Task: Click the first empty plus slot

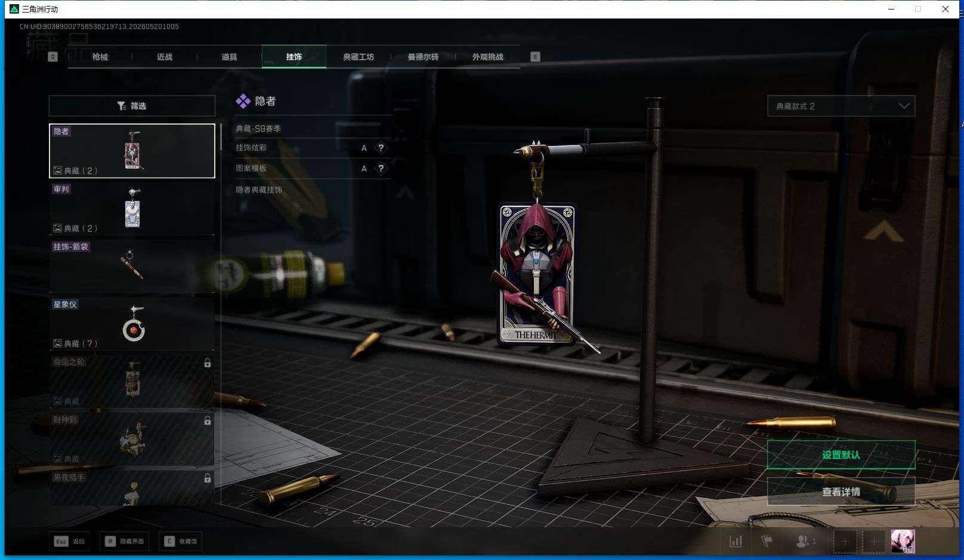Action: coord(845,542)
